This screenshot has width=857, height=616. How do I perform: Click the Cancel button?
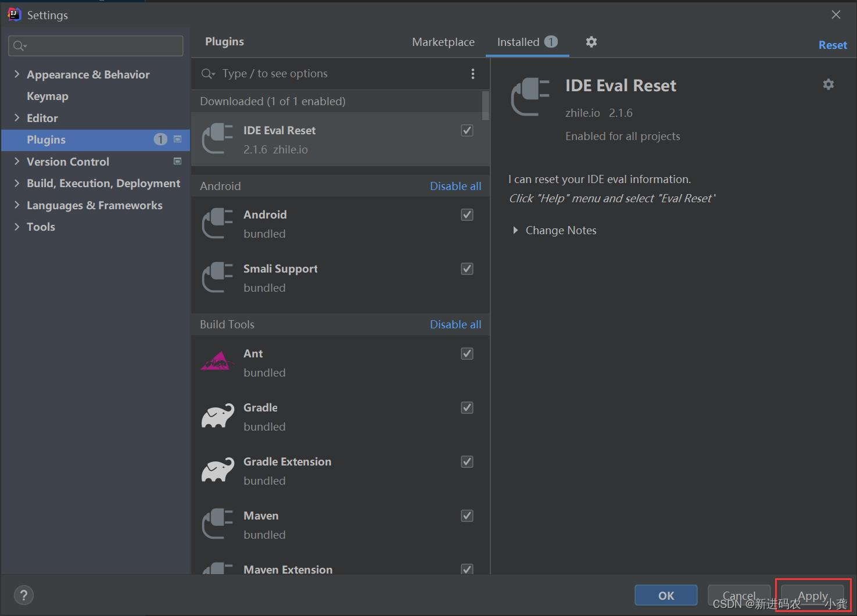pos(739,595)
